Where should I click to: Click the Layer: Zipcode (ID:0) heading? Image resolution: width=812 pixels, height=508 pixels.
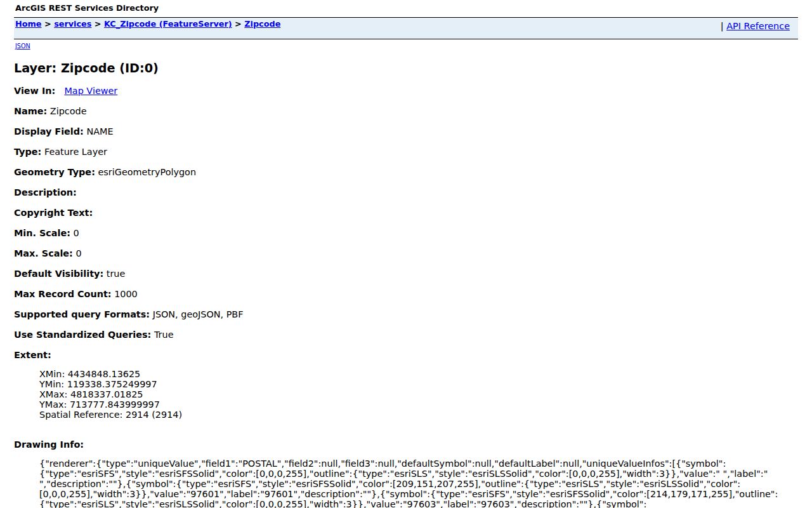click(86, 68)
